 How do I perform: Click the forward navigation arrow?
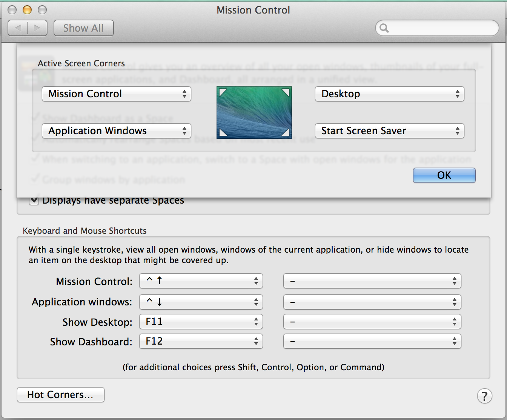(x=37, y=28)
